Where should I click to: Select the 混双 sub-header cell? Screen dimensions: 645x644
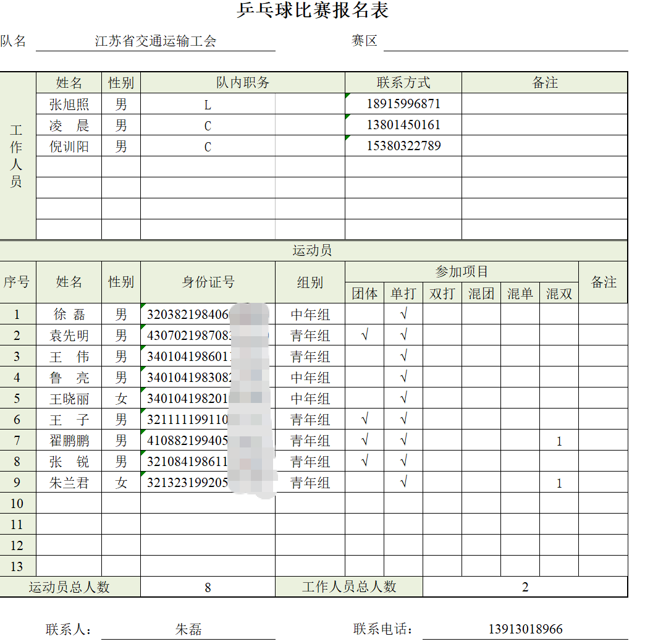tap(559, 294)
